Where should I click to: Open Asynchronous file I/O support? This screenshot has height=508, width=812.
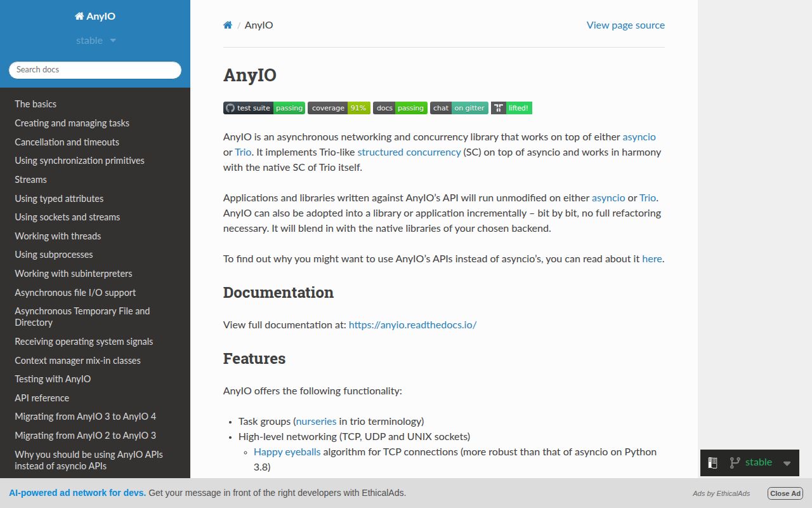pos(95,293)
